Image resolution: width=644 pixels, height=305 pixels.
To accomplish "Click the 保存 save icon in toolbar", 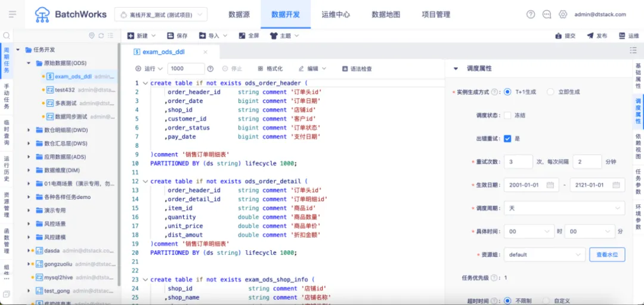I will click(171, 36).
